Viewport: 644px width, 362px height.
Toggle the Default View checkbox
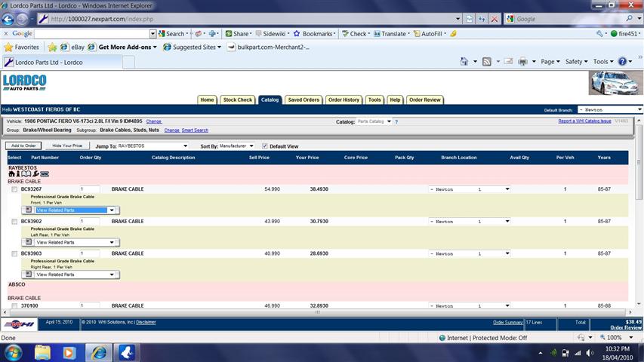coord(264,146)
